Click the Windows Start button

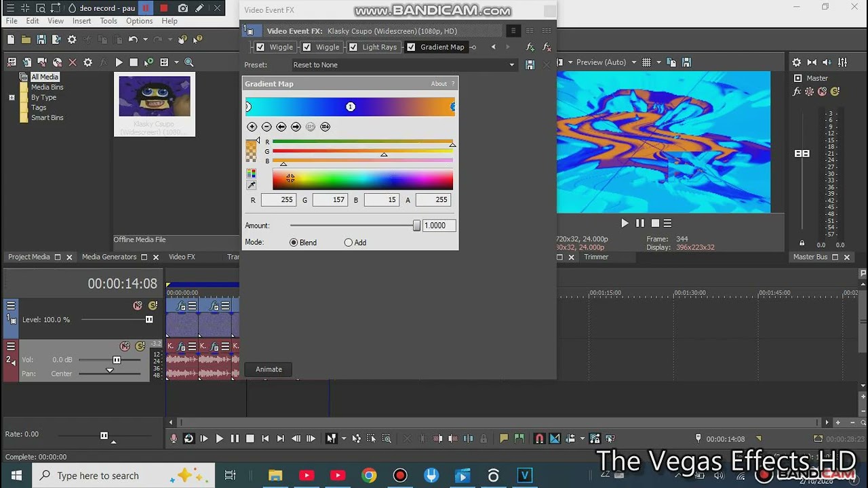point(16,475)
